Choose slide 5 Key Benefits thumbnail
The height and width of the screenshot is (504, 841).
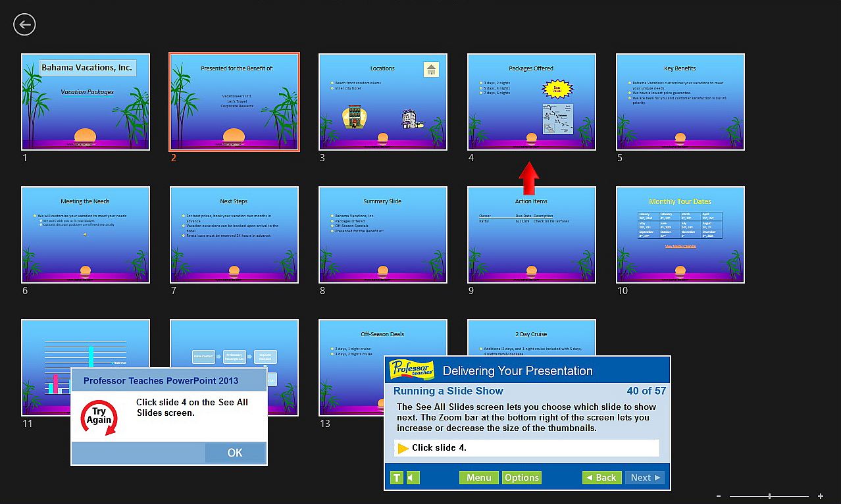click(680, 102)
